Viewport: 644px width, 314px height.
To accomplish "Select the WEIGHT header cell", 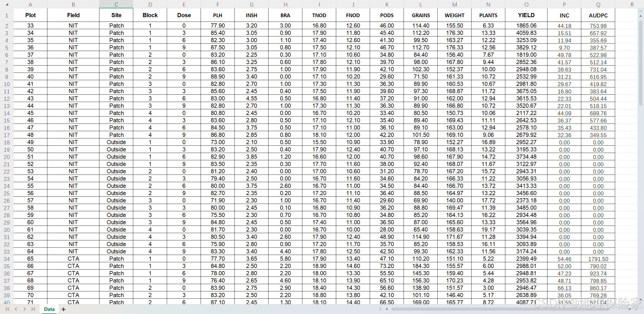I will [x=454, y=15].
